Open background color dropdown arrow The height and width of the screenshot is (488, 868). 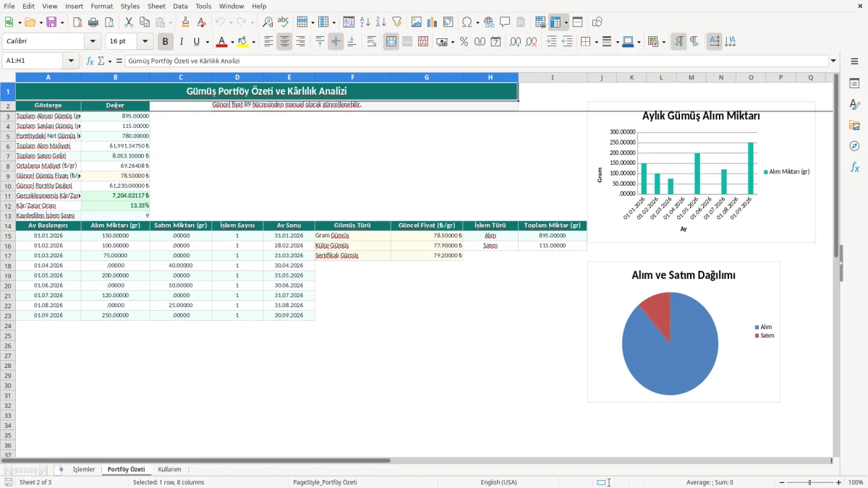click(x=253, y=42)
